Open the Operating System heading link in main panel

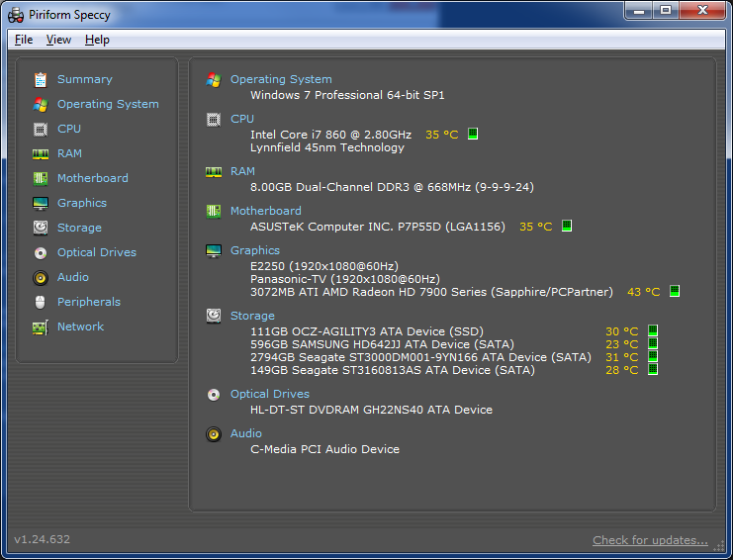point(281,79)
